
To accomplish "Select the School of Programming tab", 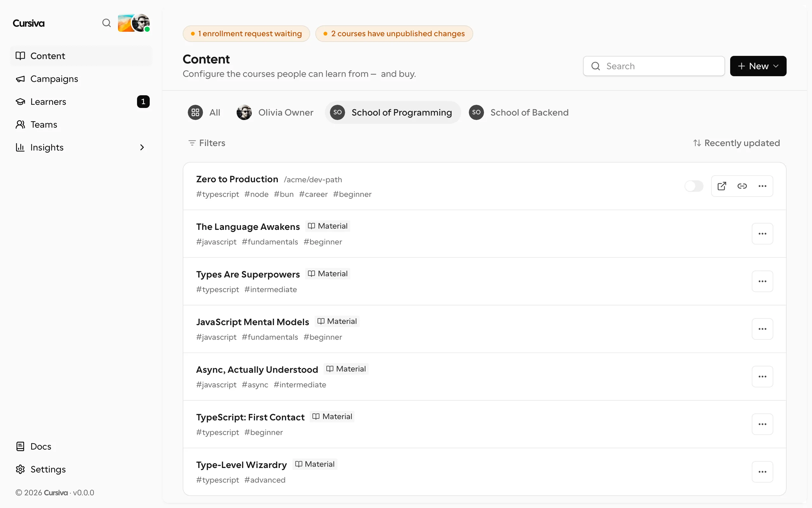I will [x=393, y=112].
